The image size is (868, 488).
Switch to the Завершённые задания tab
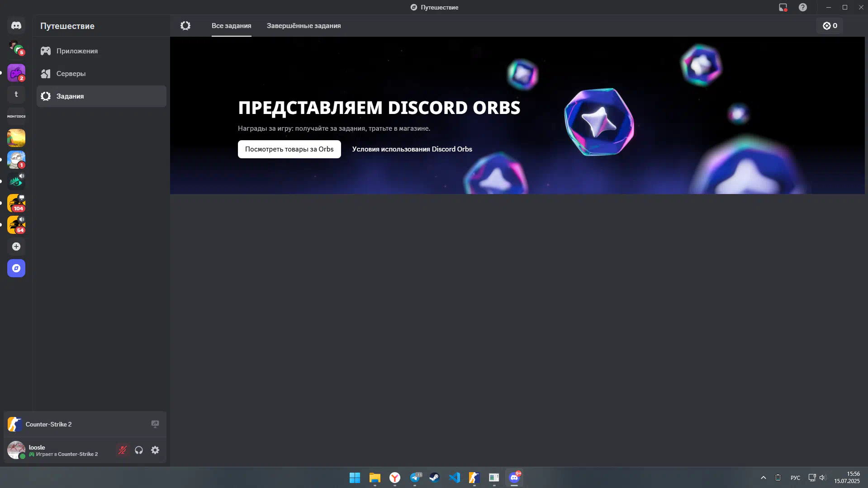[x=304, y=26]
